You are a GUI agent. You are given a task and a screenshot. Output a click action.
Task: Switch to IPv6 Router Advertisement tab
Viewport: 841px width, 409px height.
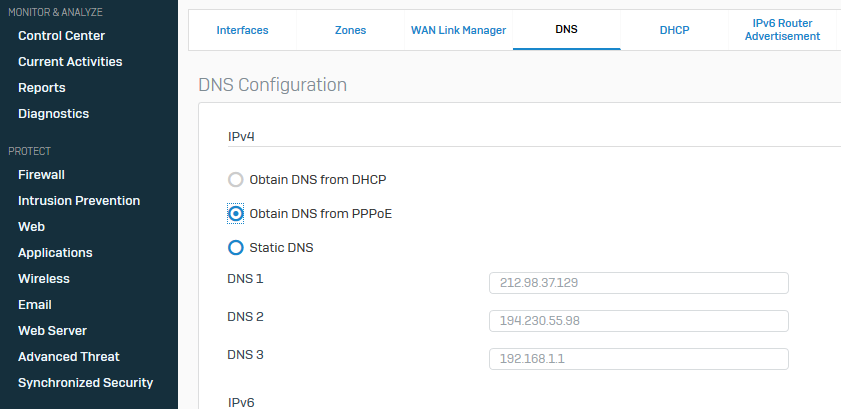[783, 30]
